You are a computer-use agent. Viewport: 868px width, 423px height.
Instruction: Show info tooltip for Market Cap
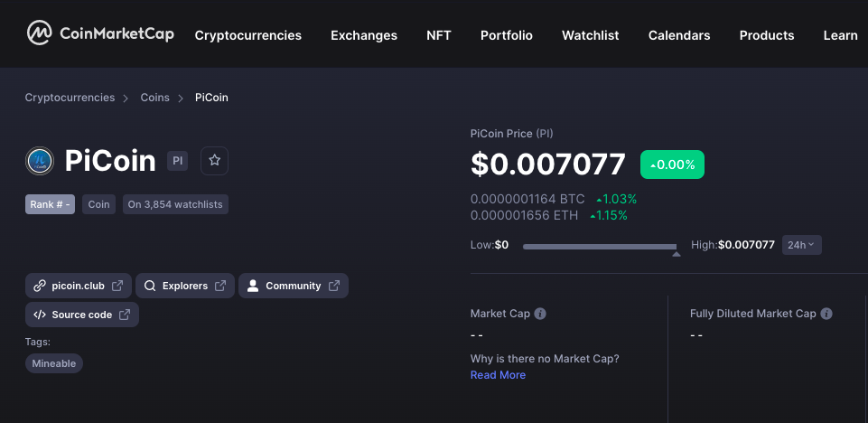(540, 314)
